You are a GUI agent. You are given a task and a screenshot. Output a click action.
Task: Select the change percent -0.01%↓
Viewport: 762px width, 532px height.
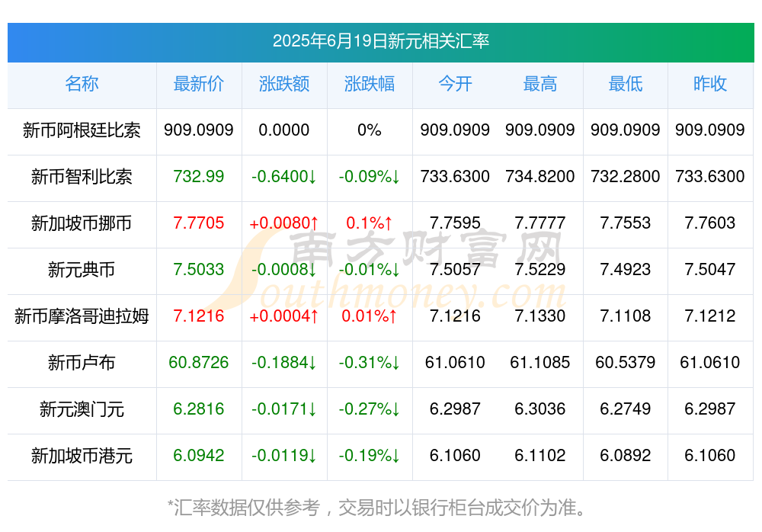370,269
